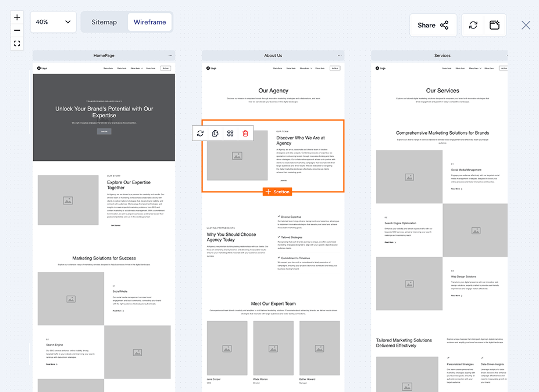Image resolution: width=539 pixels, height=392 pixels.
Task: Click the regenerate icon on the selected section toolbar
Action: tap(200, 133)
